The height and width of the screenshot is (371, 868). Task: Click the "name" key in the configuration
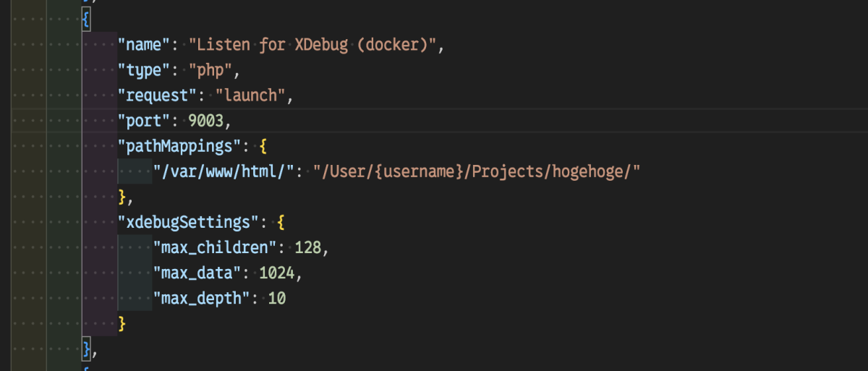[145, 45]
